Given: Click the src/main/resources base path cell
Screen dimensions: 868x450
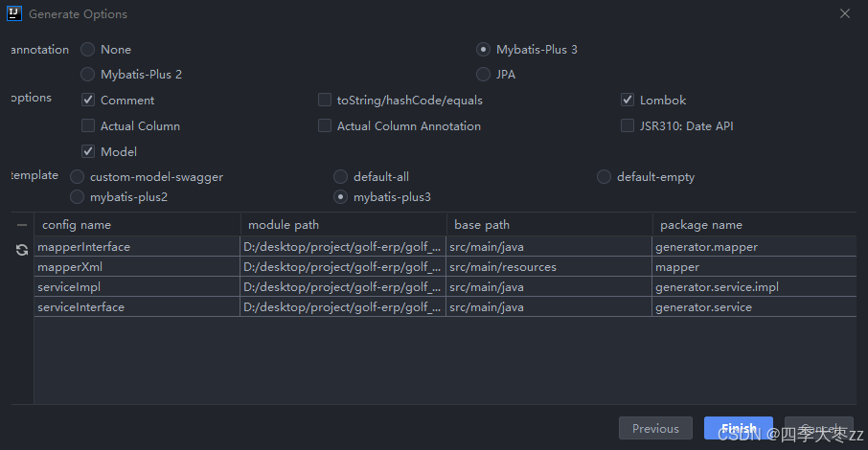Looking at the screenshot, I should click(549, 267).
